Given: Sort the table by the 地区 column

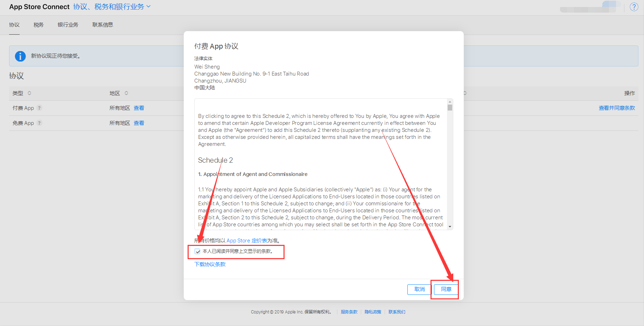Looking at the screenshot, I should tap(126, 93).
